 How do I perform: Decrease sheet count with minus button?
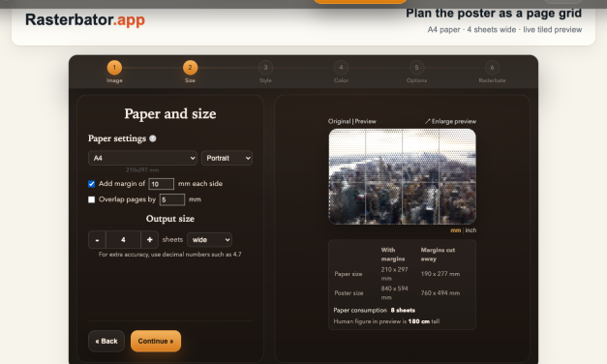97,240
